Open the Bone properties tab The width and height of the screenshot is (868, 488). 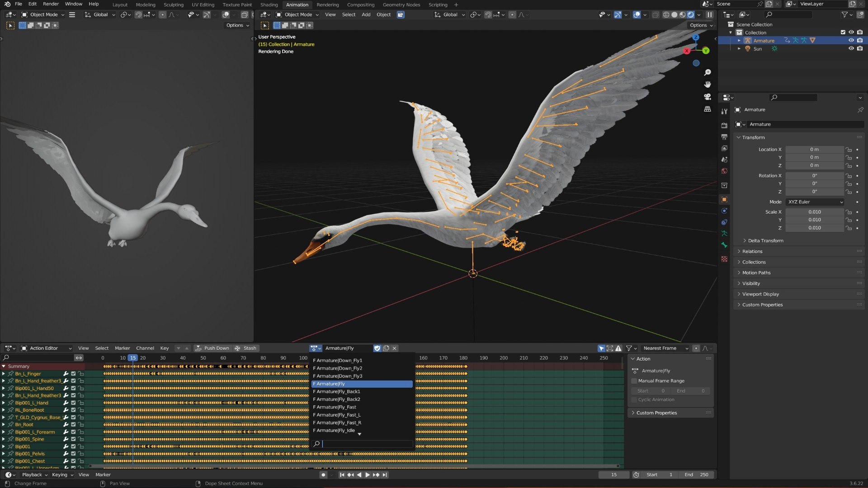coord(724,245)
